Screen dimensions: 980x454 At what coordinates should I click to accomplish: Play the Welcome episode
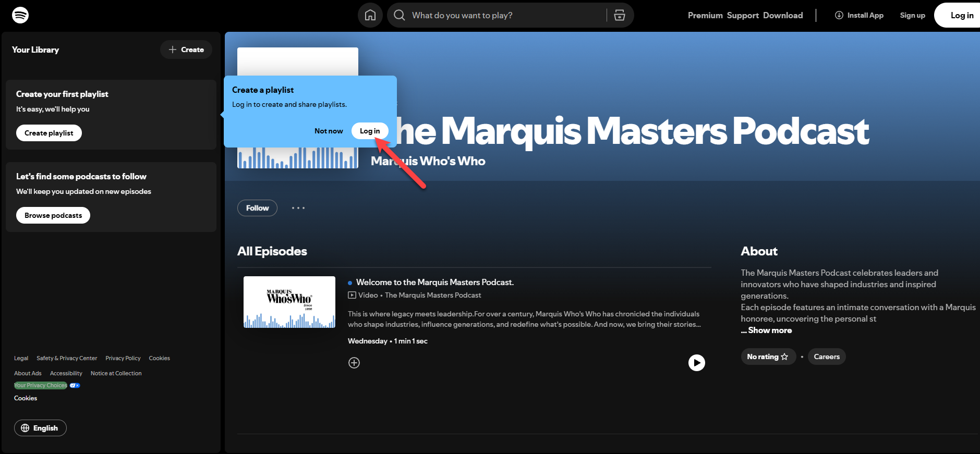[696, 363]
